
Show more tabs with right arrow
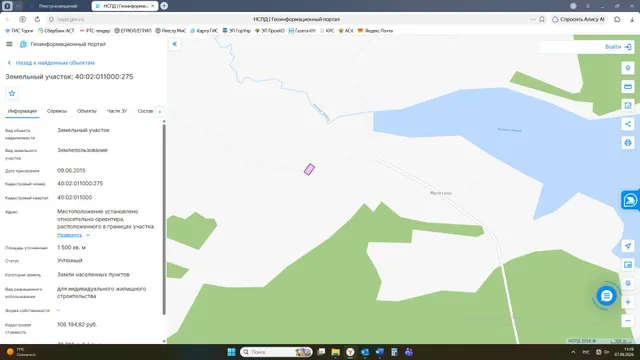(160, 111)
